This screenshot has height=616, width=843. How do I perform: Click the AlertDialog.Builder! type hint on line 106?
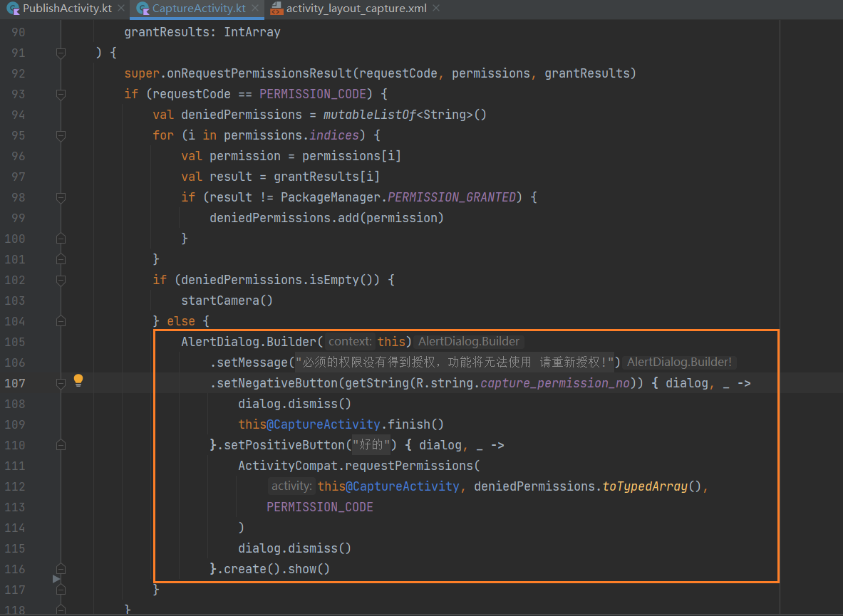679,362
